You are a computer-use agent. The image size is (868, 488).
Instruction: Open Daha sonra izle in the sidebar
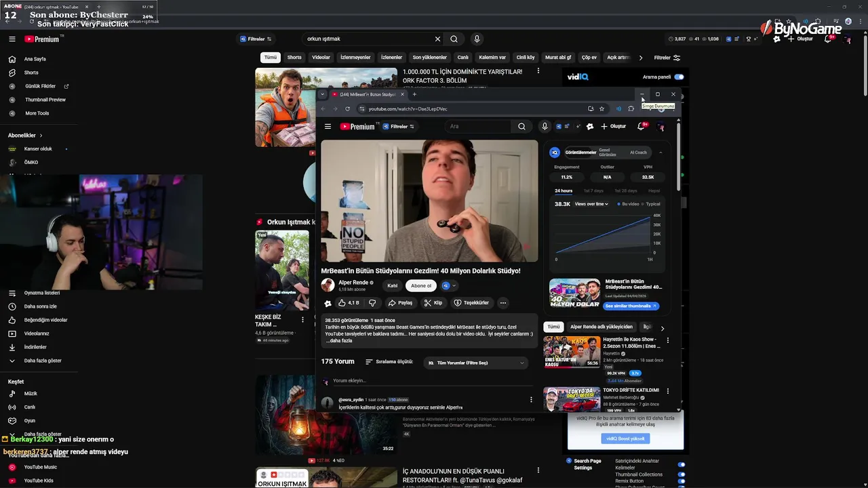point(41,306)
